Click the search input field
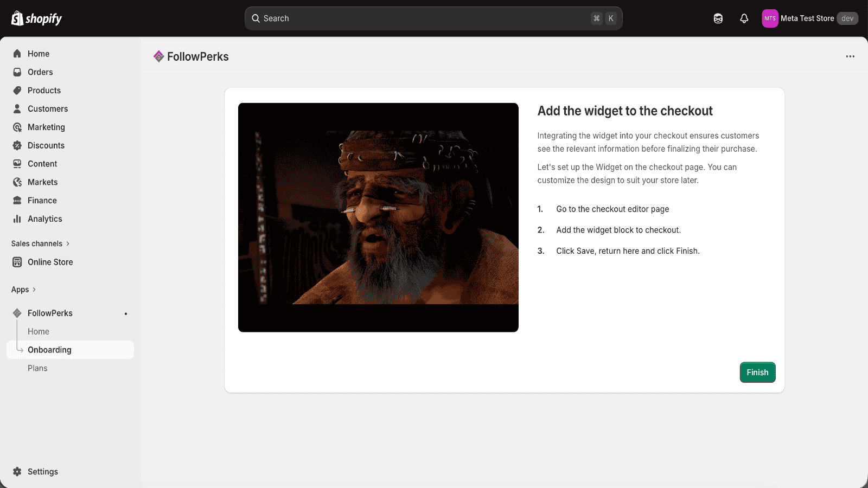This screenshot has width=868, height=488. click(x=433, y=18)
